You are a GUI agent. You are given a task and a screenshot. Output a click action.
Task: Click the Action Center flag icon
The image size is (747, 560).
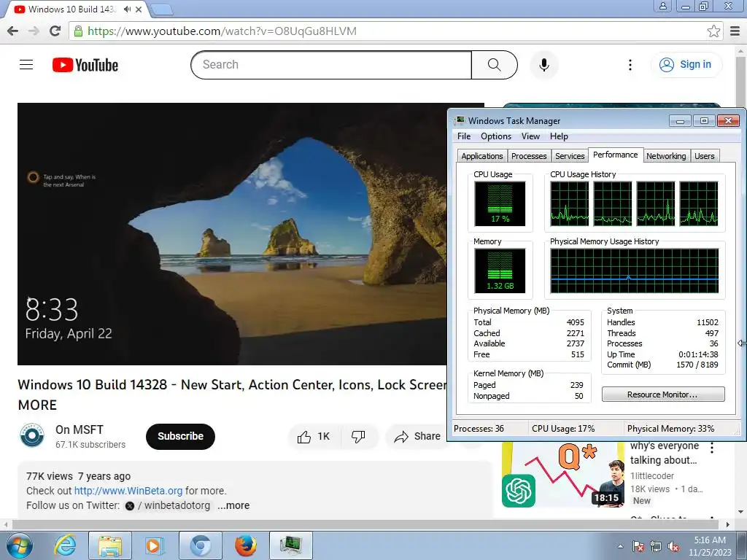pos(638,546)
